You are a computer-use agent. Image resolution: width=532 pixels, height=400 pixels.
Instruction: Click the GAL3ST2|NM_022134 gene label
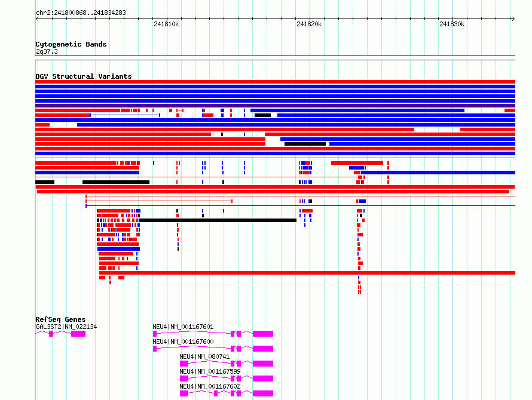[x=66, y=327]
